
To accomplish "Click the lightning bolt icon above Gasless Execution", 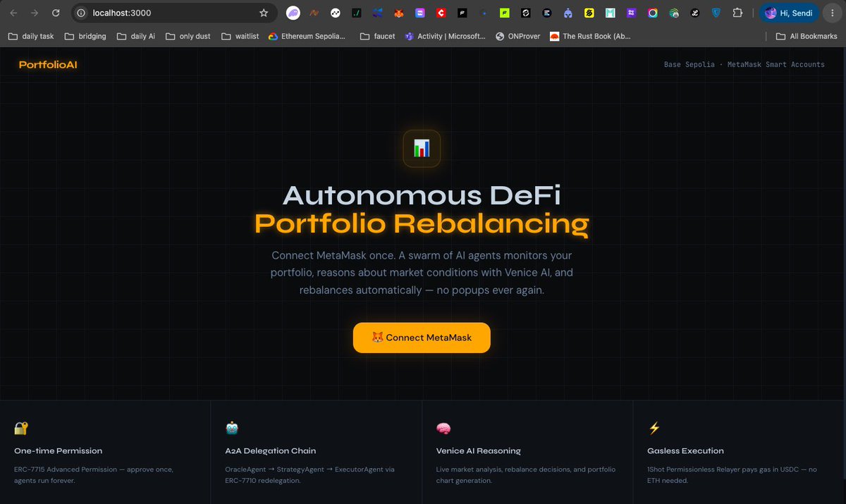I will [x=654, y=428].
